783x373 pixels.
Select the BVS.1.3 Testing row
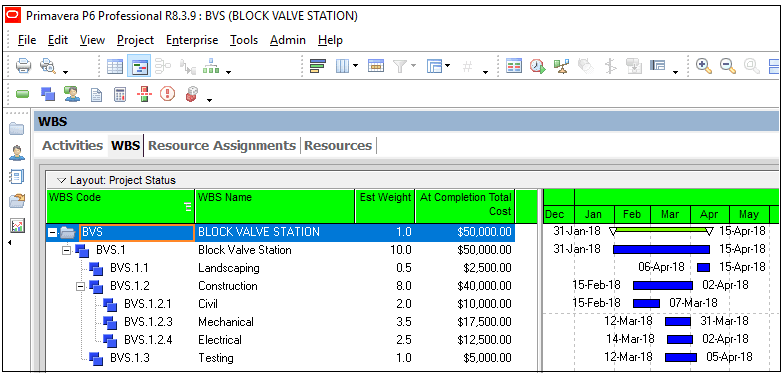[x=280, y=358]
